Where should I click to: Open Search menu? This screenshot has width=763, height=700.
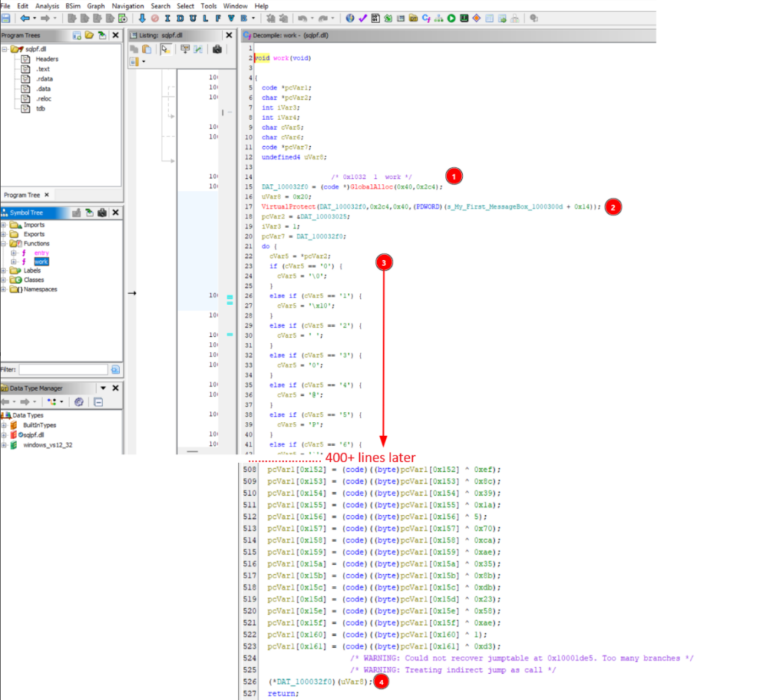click(161, 6)
